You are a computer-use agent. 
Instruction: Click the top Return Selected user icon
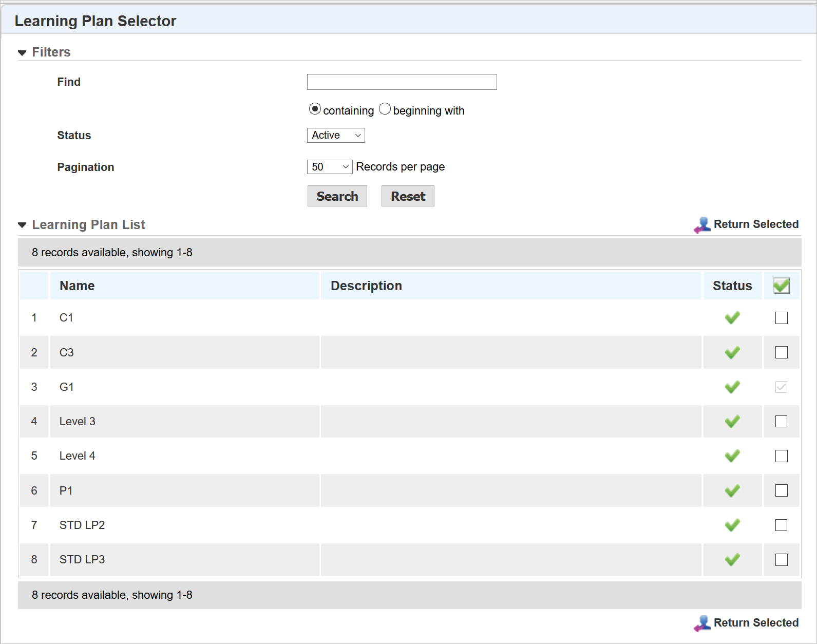(x=702, y=225)
